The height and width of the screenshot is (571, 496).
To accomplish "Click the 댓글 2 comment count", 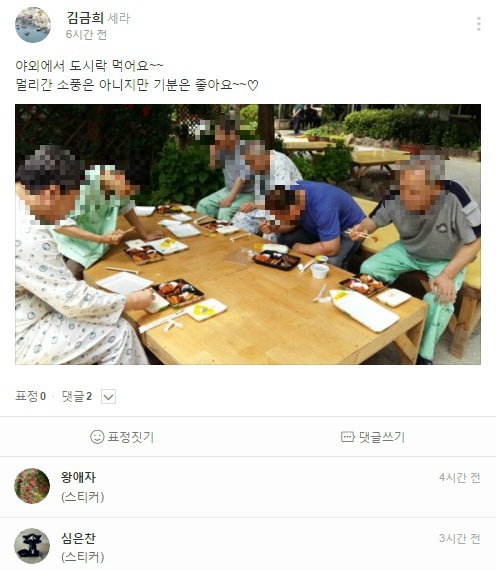I will tap(77, 396).
